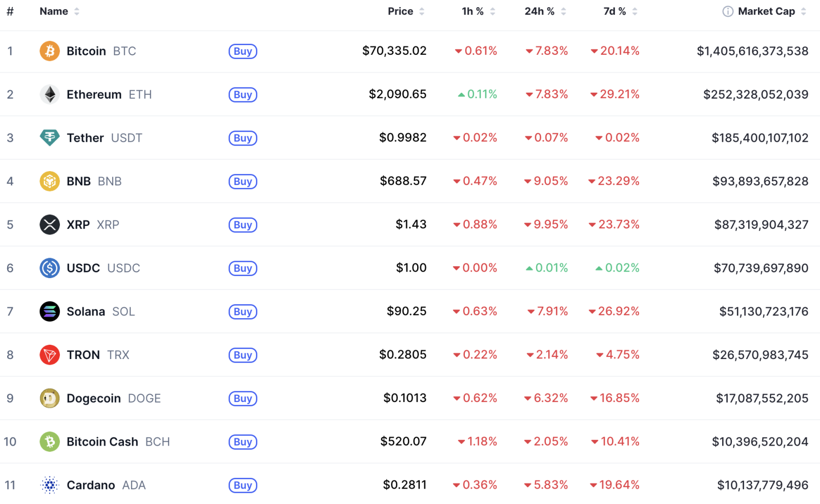Sort the table by Name column
The height and width of the screenshot is (504, 820).
[54, 11]
